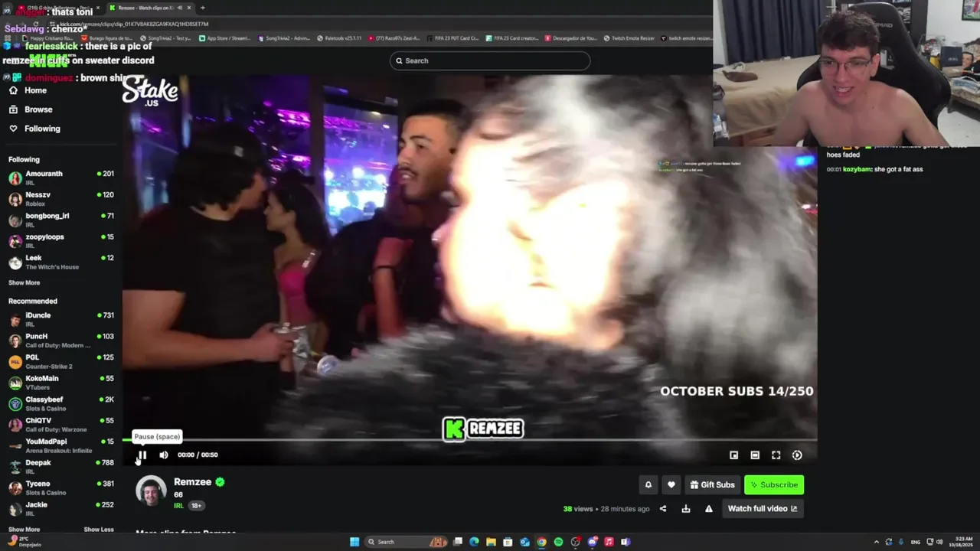Open bongbong_irl channel

pyautogui.click(x=61, y=220)
